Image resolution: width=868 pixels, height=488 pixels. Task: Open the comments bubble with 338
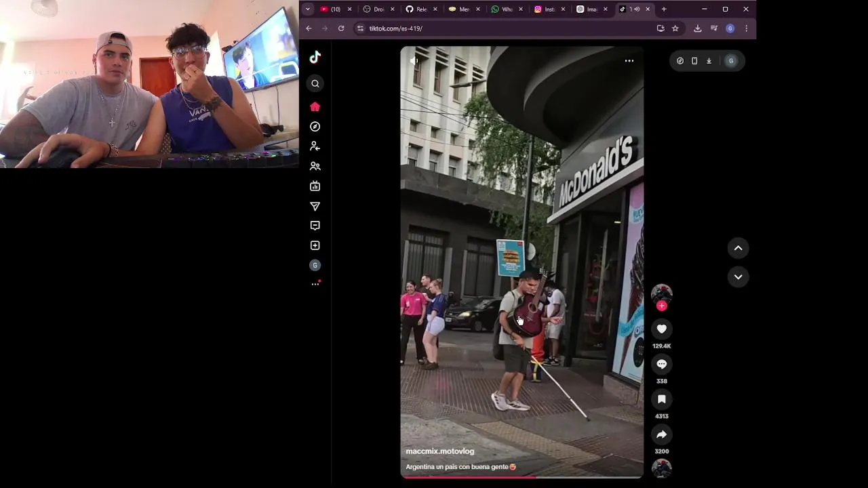(662, 364)
